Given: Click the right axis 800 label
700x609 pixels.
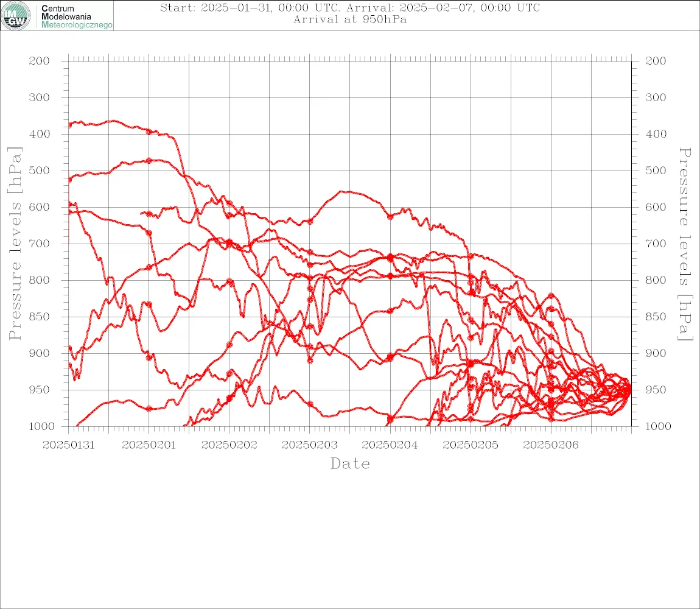Looking at the screenshot, I should coord(656,280).
